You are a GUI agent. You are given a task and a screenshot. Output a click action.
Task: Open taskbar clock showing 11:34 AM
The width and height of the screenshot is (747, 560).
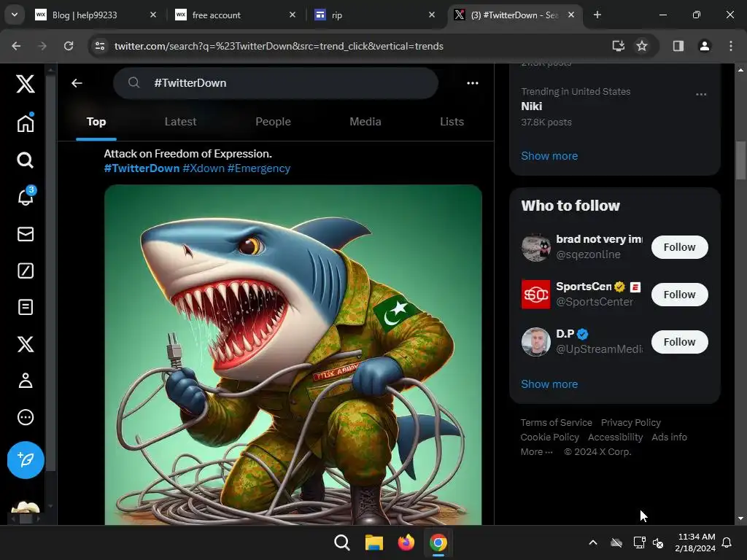[x=695, y=542]
